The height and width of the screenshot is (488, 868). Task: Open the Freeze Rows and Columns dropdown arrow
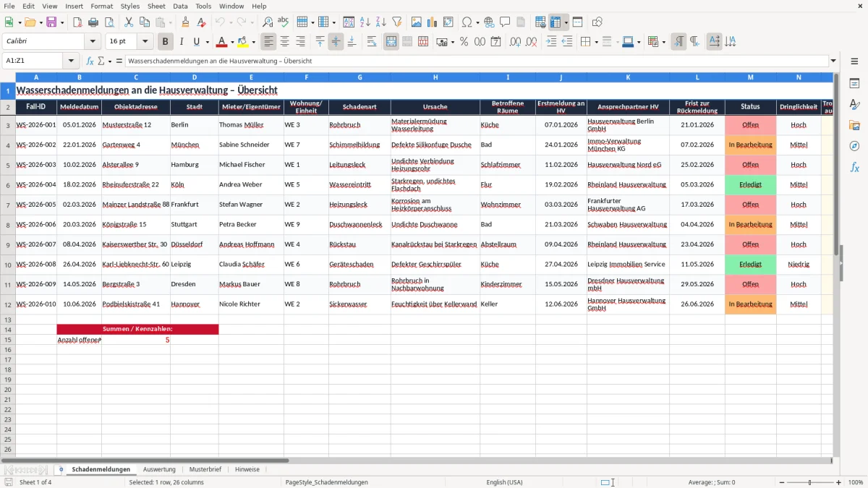click(x=566, y=22)
